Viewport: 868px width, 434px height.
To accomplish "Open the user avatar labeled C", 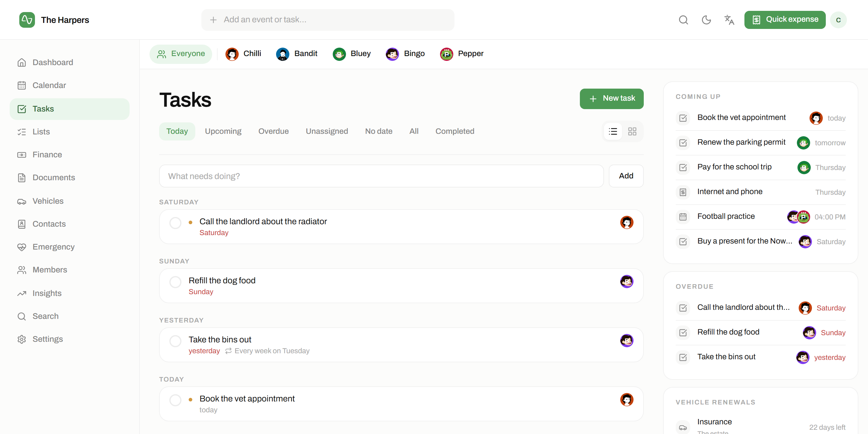I will click(x=838, y=20).
